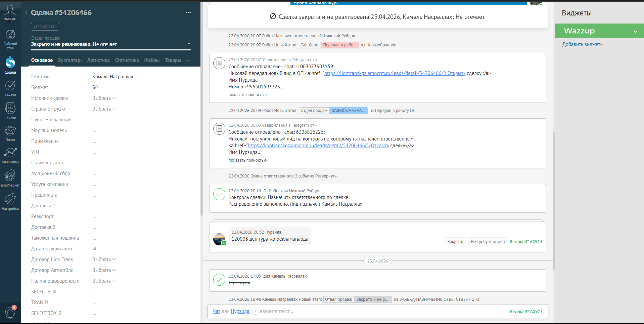Click the Передан в рабо... pink stage label
The image size is (644, 324).
[340, 45]
